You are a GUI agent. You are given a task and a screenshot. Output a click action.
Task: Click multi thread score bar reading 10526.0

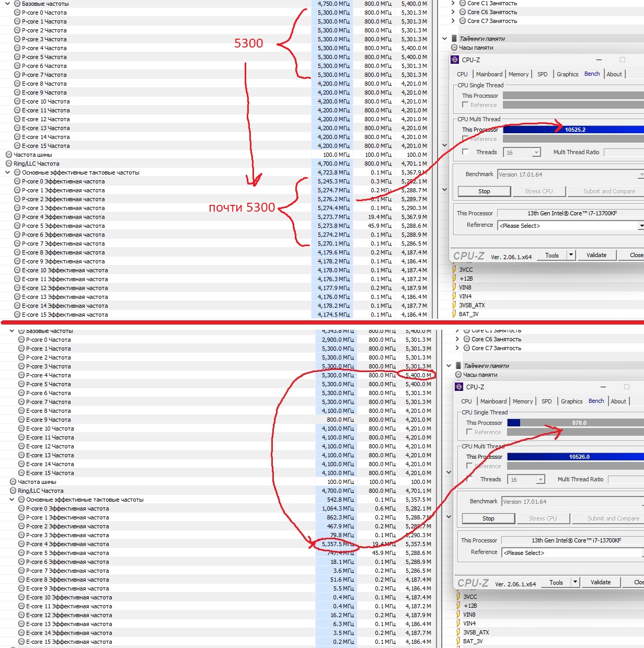[x=576, y=457]
